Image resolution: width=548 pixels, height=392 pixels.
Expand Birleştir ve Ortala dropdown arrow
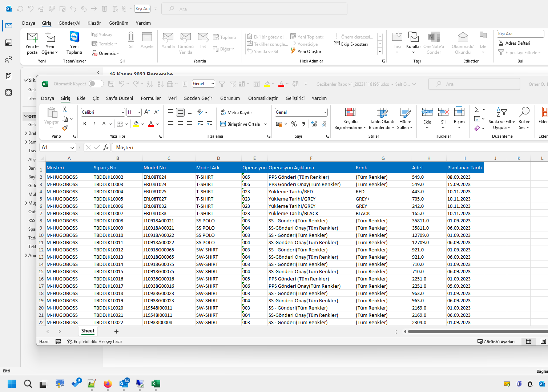265,124
